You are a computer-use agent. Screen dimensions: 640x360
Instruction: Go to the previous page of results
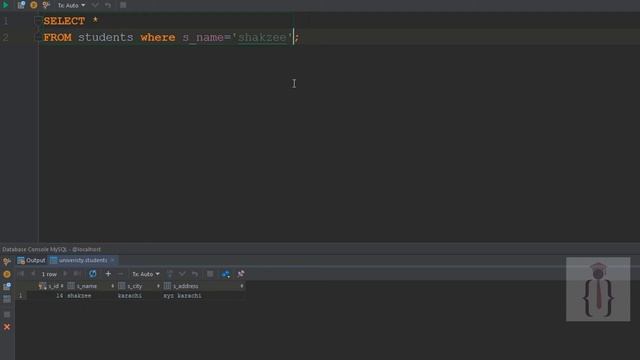click(33, 274)
